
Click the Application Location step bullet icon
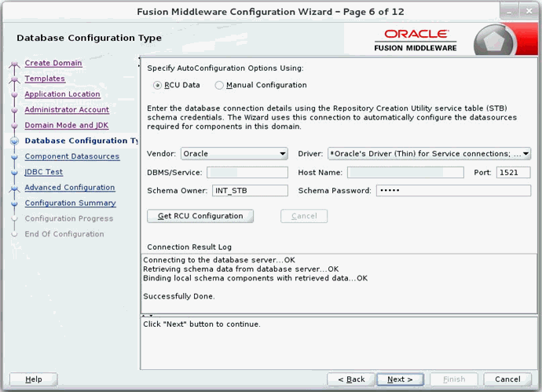14,94
